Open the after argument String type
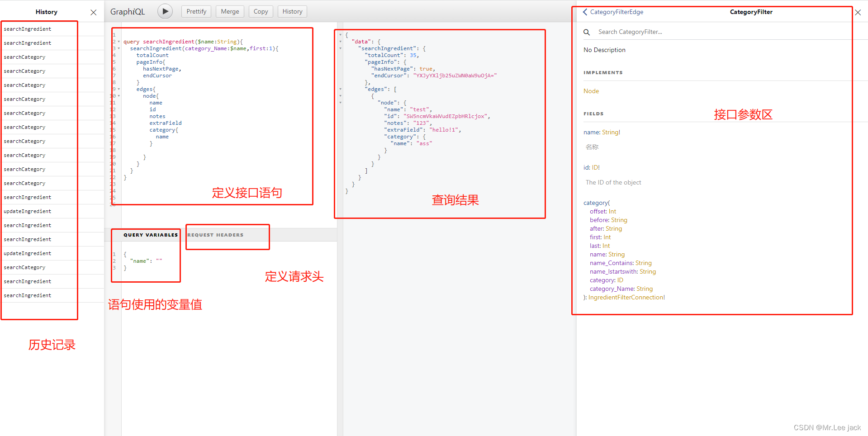 point(614,228)
